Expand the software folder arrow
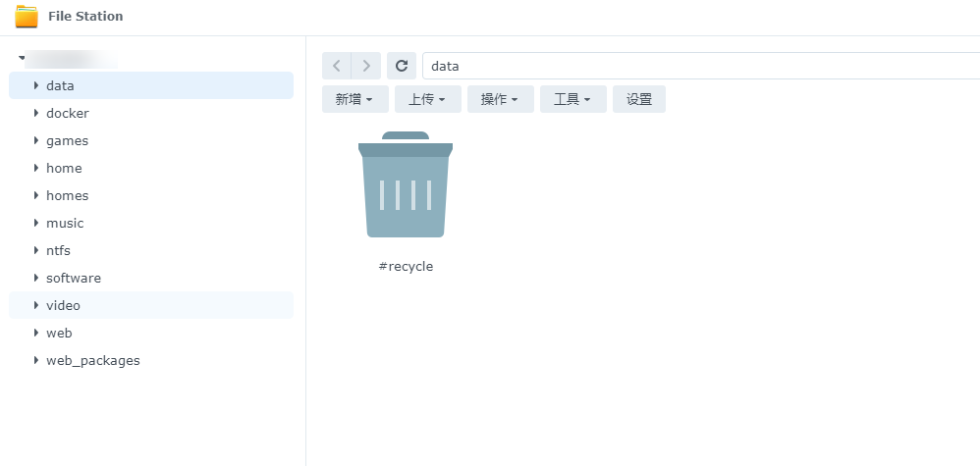Viewport: 980px width, 466px height. coord(36,278)
